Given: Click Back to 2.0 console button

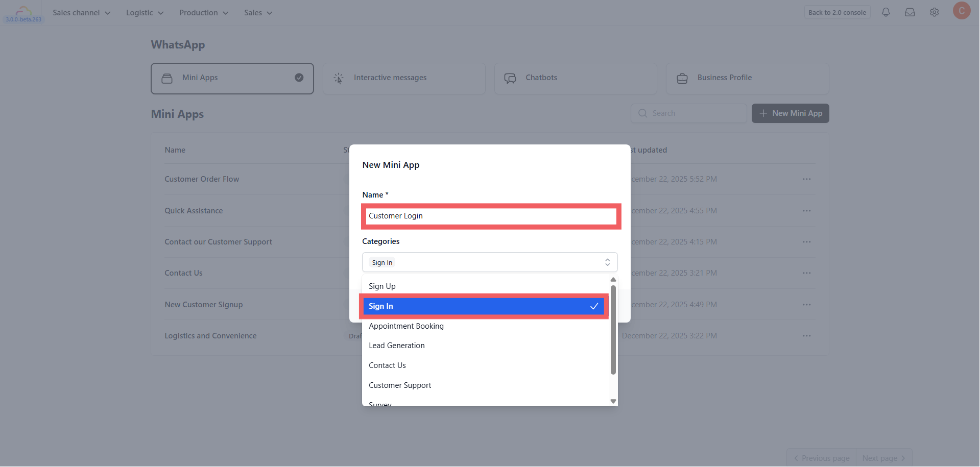Looking at the screenshot, I should tap(837, 12).
